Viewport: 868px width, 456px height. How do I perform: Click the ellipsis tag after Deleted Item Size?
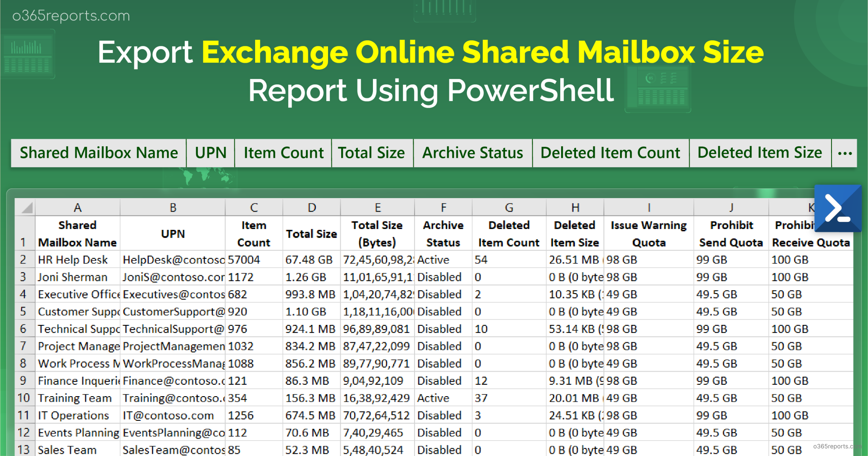click(x=845, y=153)
